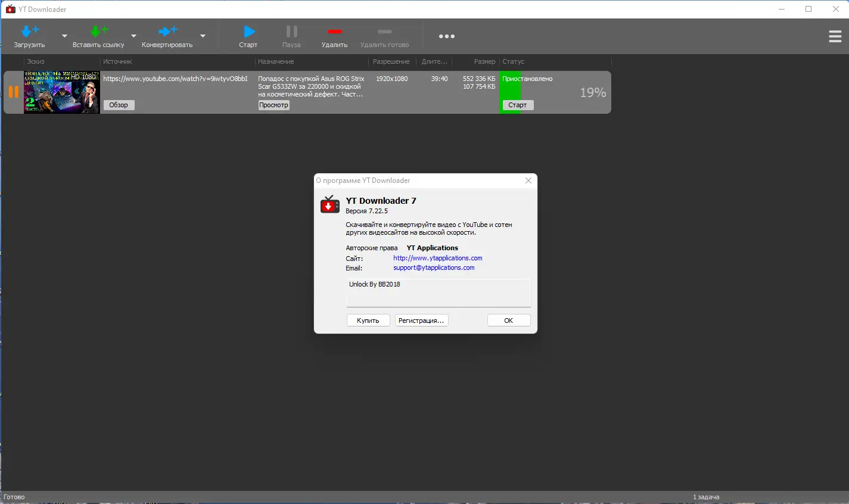Screen dimensions: 849x504
Task: Open the Регистрация dialog
Action: (421, 320)
